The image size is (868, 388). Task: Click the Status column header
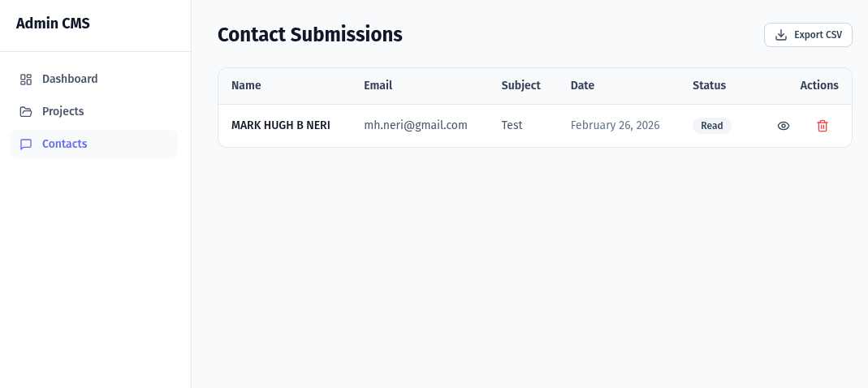point(709,85)
